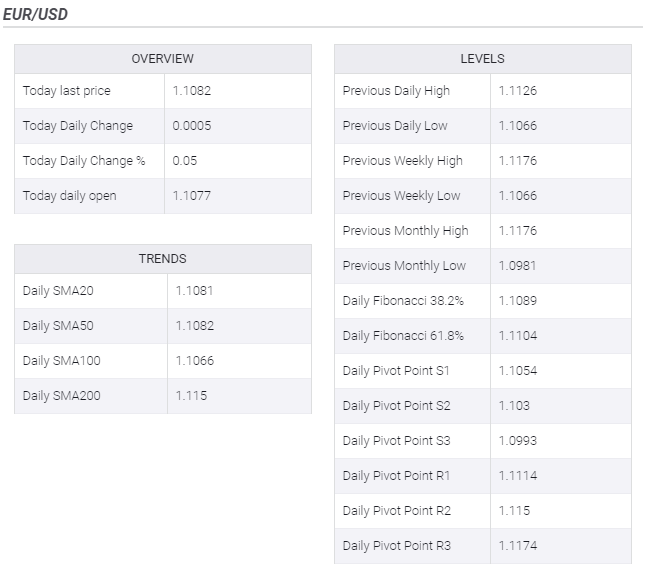Screen dimensions: 646x578
Task: Click the Today Daily Change % value
Action: (185, 161)
